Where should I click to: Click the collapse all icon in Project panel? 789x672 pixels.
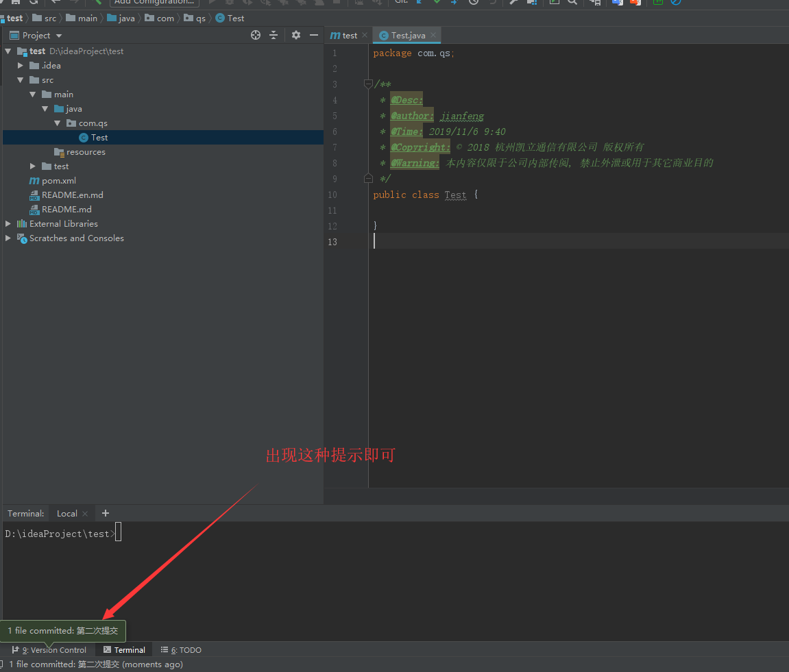point(274,35)
